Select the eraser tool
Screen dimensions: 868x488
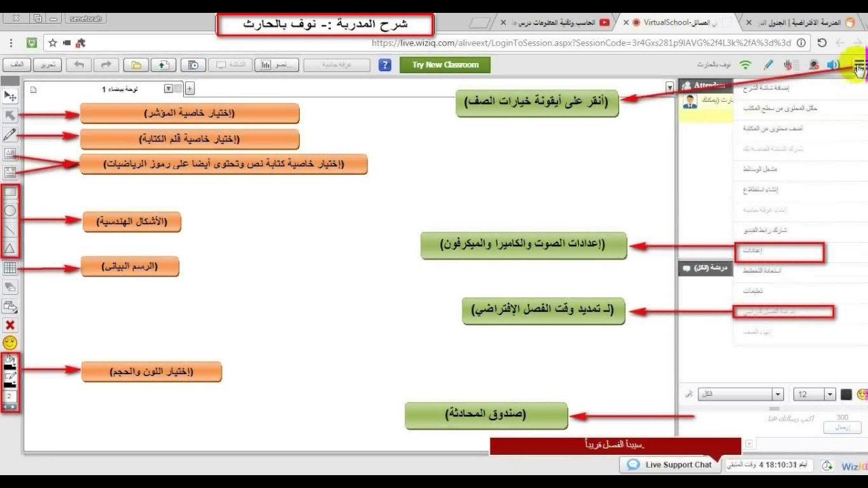pyautogui.click(x=10, y=287)
